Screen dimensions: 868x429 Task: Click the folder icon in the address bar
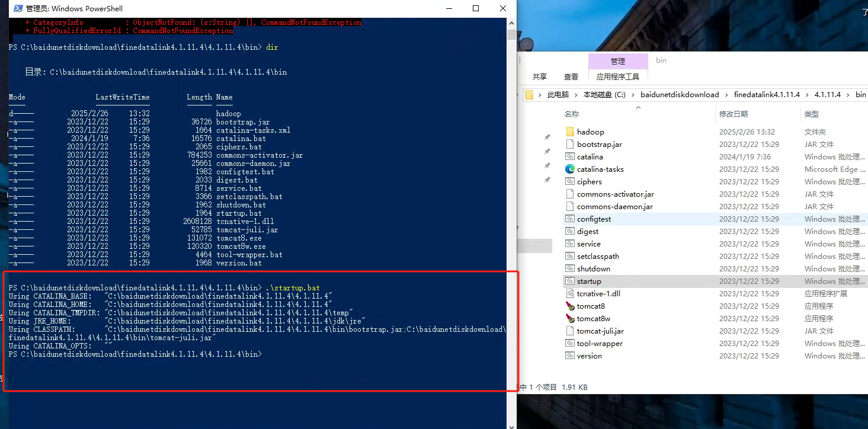point(530,94)
